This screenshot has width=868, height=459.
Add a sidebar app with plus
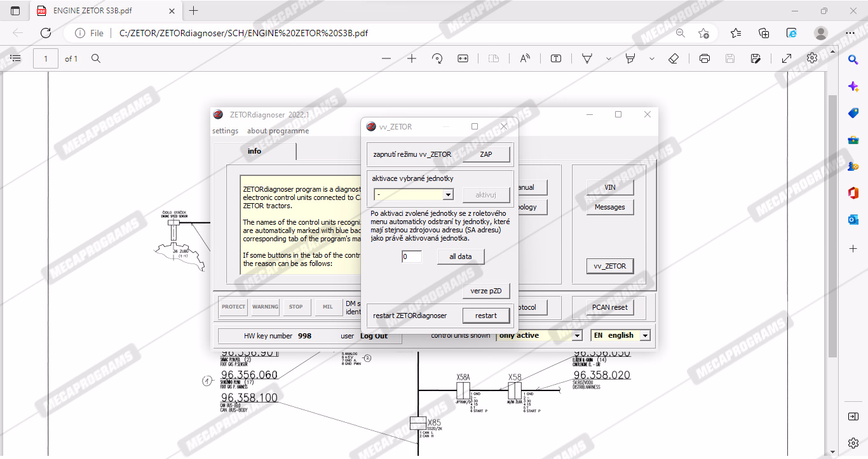click(x=853, y=248)
